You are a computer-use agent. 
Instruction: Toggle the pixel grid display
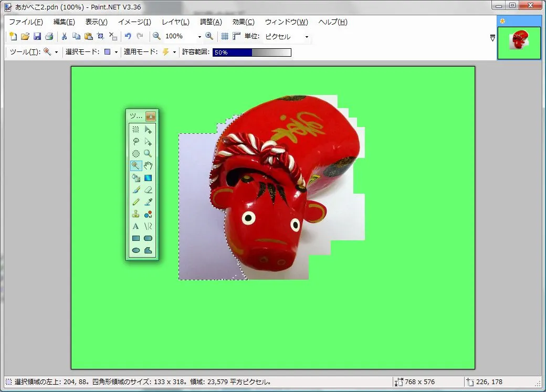[225, 36]
